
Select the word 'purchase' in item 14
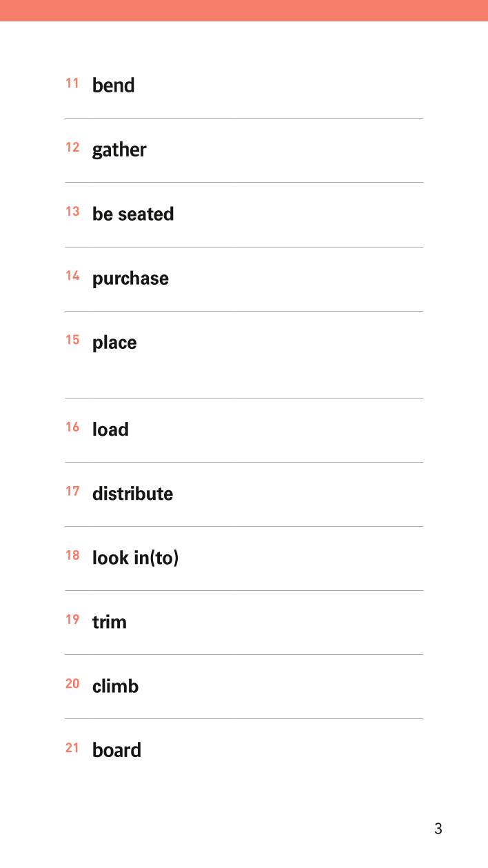pos(130,279)
